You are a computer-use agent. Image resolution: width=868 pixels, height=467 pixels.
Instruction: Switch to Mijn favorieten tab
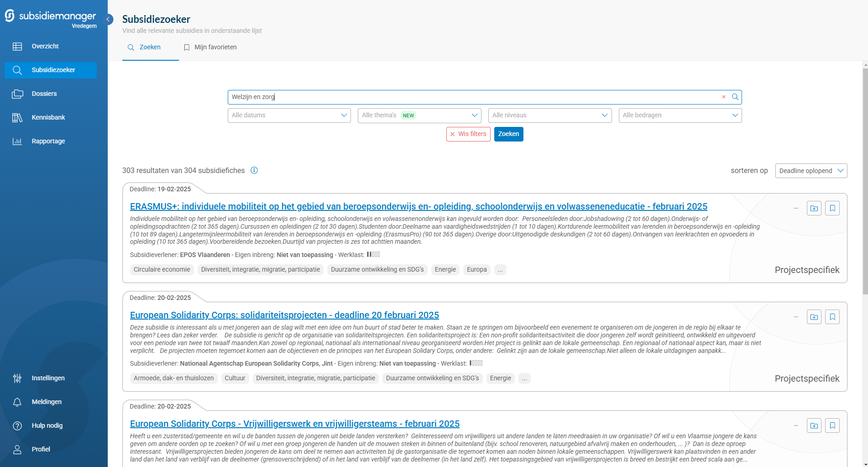(210, 47)
